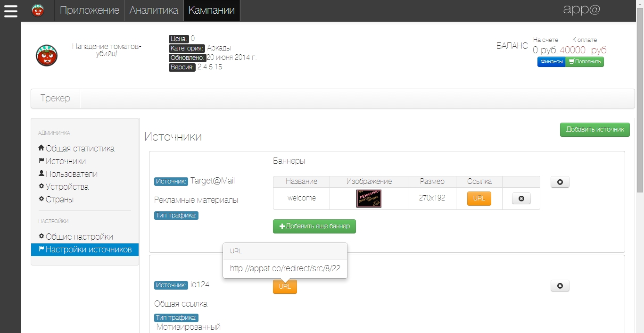This screenshot has height=333, width=644.
Task: Click Добавить еще баннер button
Action: click(x=314, y=226)
